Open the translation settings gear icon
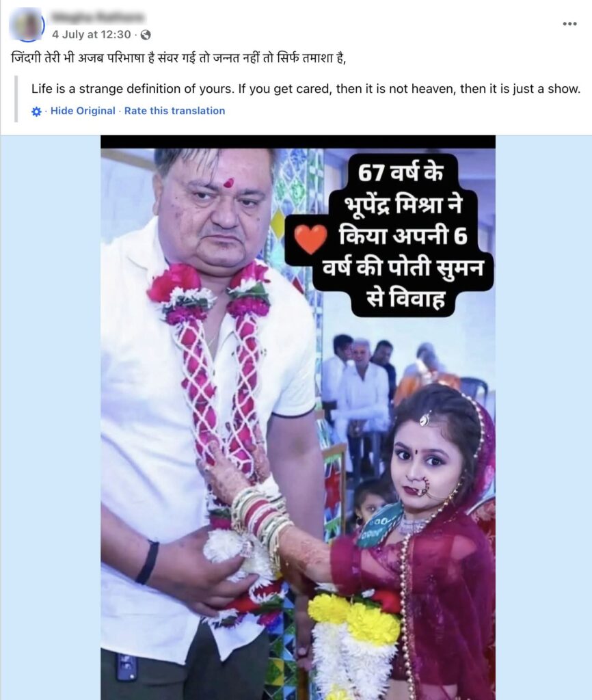This screenshot has height=700, width=592. [x=37, y=111]
